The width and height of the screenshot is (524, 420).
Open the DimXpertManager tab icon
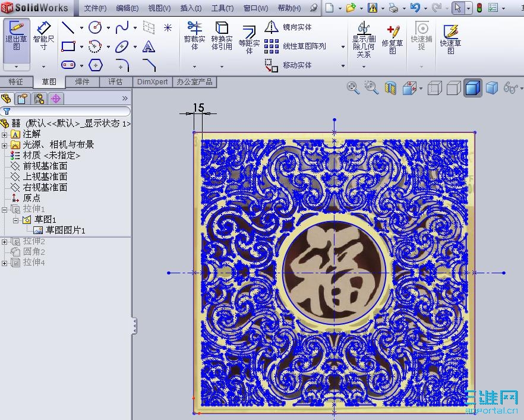click(x=56, y=99)
